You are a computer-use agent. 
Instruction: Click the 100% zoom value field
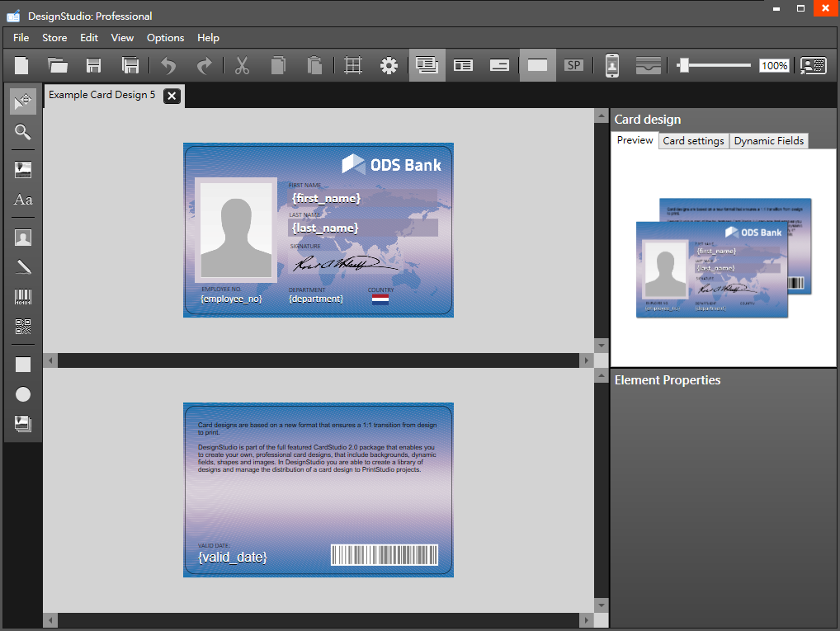point(774,65)
